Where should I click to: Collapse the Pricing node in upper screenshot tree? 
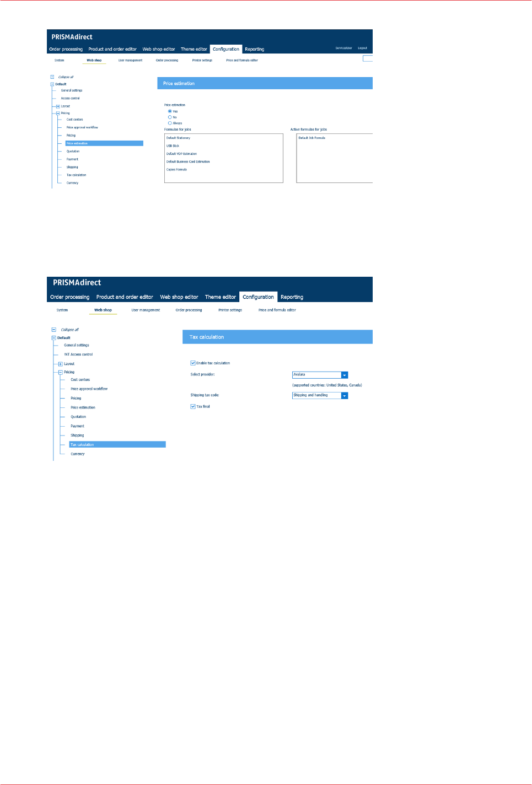[x=58, y=113]
